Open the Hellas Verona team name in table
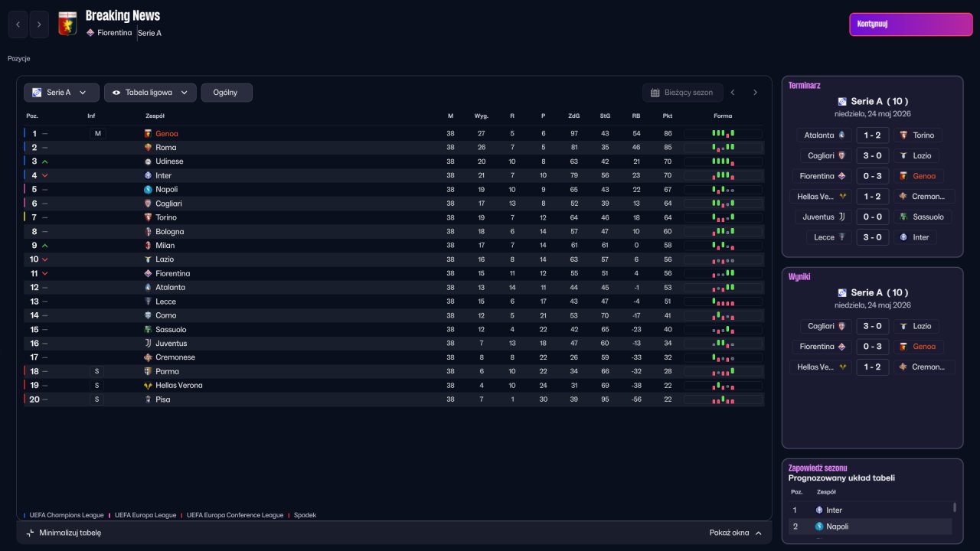Image resolution: width=980 pixels, height=551 pixels. [x=179, y=386]
